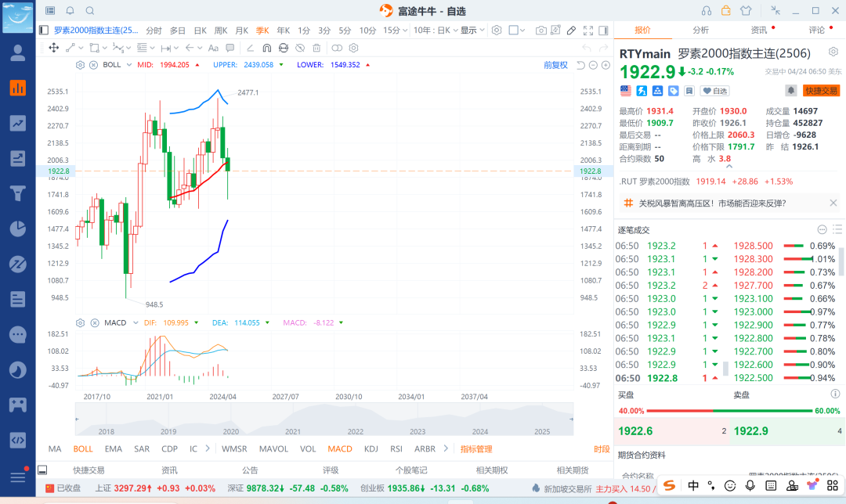Viewport: 846px width, 504px height.
Task: Open the code brackets sidebar icon
Action: click(18, 440)
